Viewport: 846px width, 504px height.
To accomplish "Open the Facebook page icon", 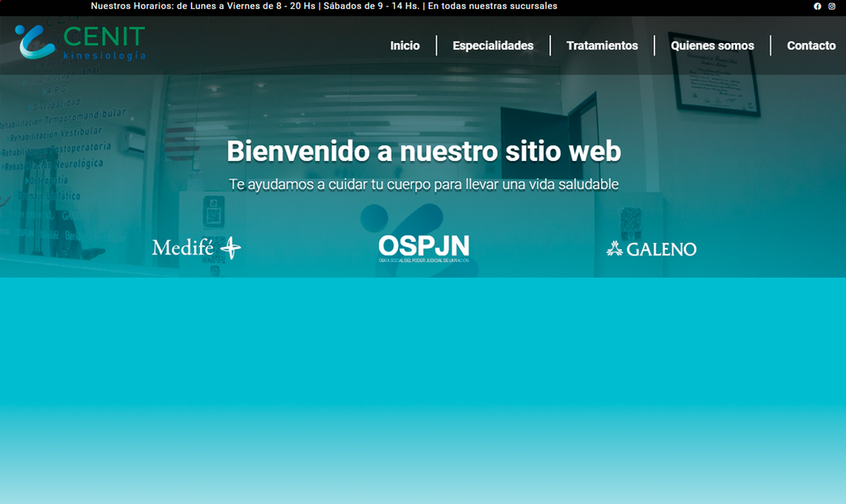I will point(817,7).
